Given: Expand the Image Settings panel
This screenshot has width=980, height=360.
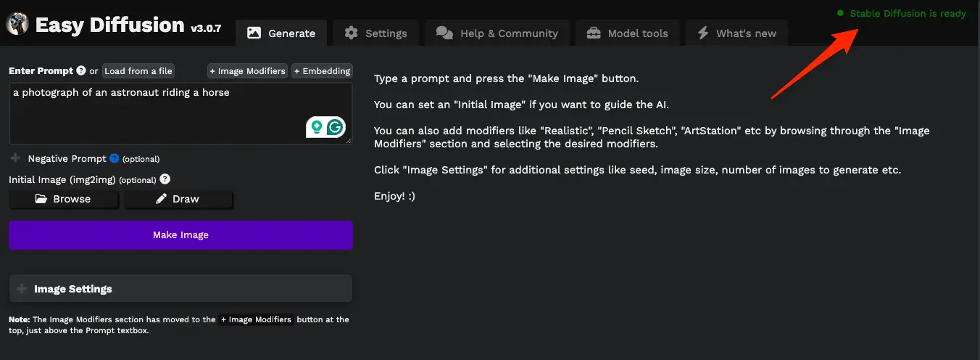Looking at the screenshot, I should 72,289.
